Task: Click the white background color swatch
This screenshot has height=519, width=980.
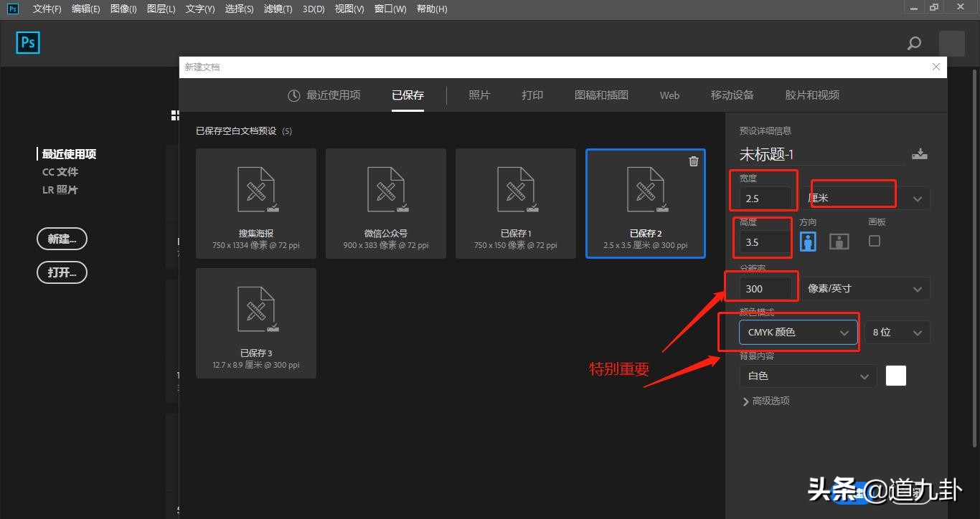Action: point(895,375)
